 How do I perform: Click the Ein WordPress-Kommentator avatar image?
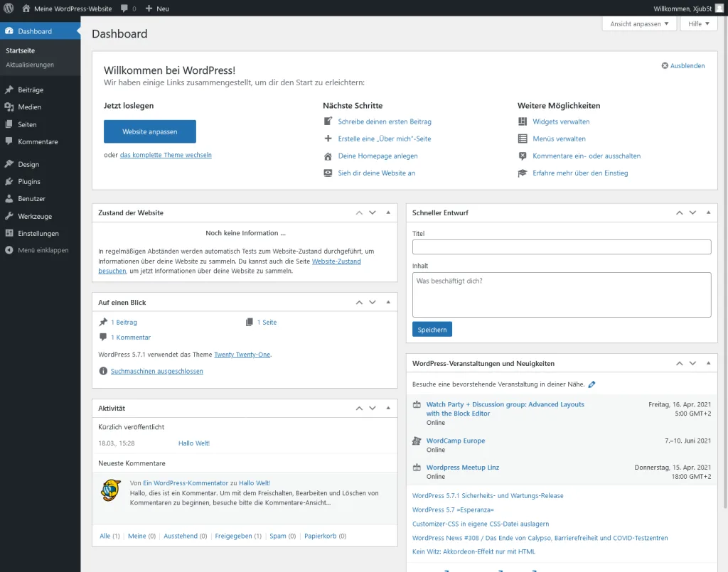[111, 490]
